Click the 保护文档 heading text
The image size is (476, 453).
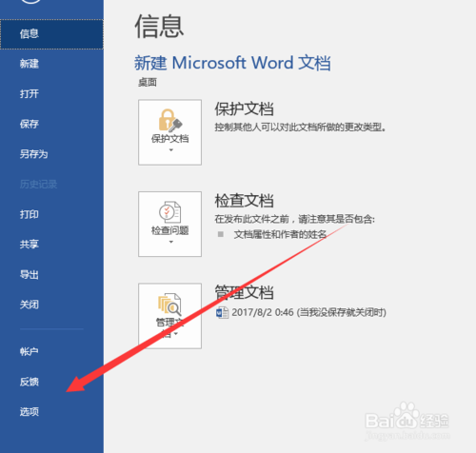tap(244, 109)
